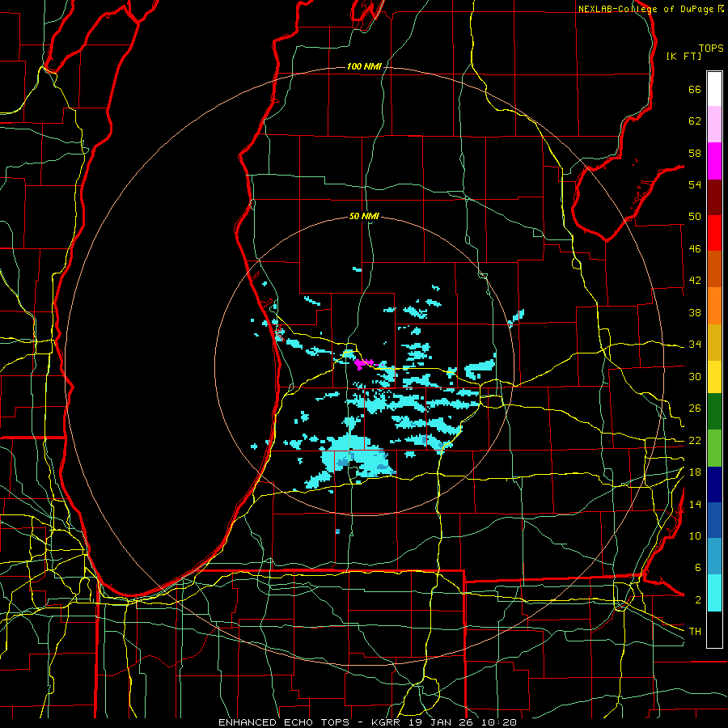Pick the magenta legend color block
The image size is (728, 728).
[714, 161]
